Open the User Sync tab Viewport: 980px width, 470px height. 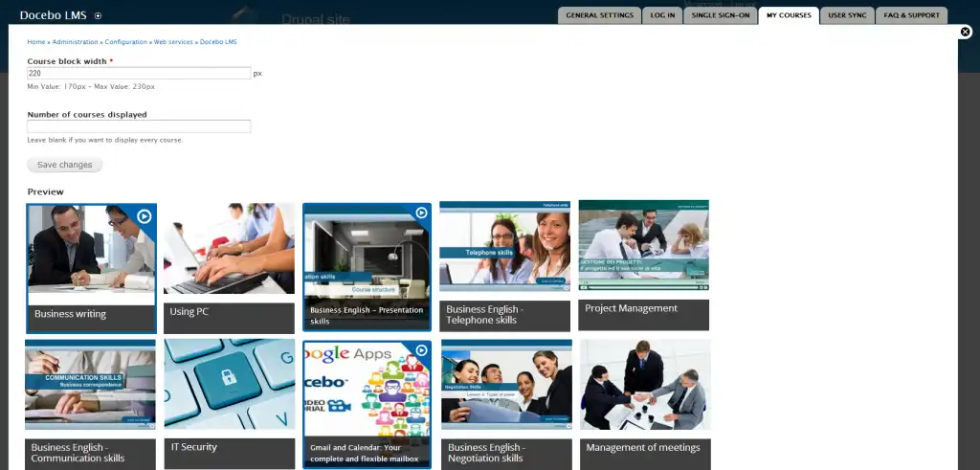pyautogui.click(x=848, y=15)
